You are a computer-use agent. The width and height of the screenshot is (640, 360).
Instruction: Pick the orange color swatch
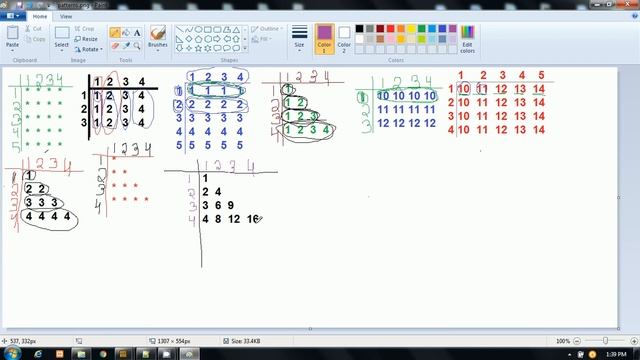[x=401, y=29]
